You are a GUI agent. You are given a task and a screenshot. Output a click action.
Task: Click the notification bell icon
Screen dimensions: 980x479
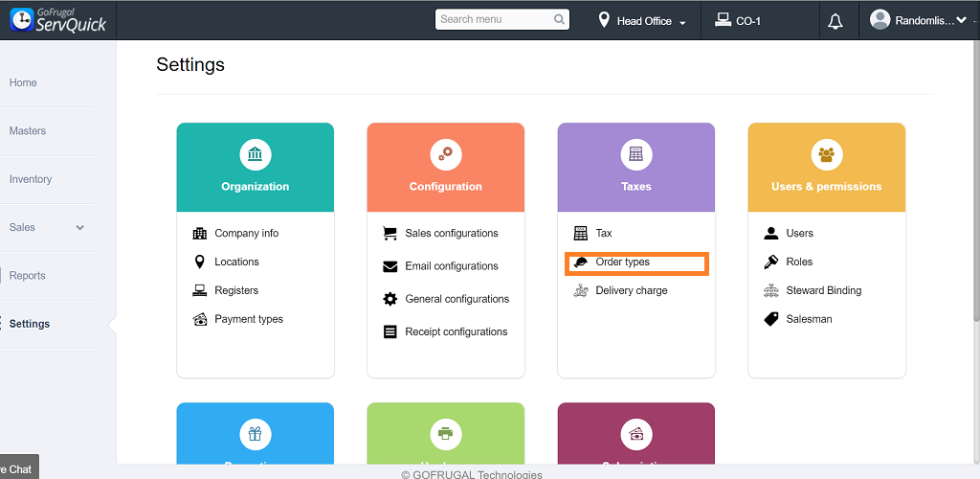coord(835,21)
